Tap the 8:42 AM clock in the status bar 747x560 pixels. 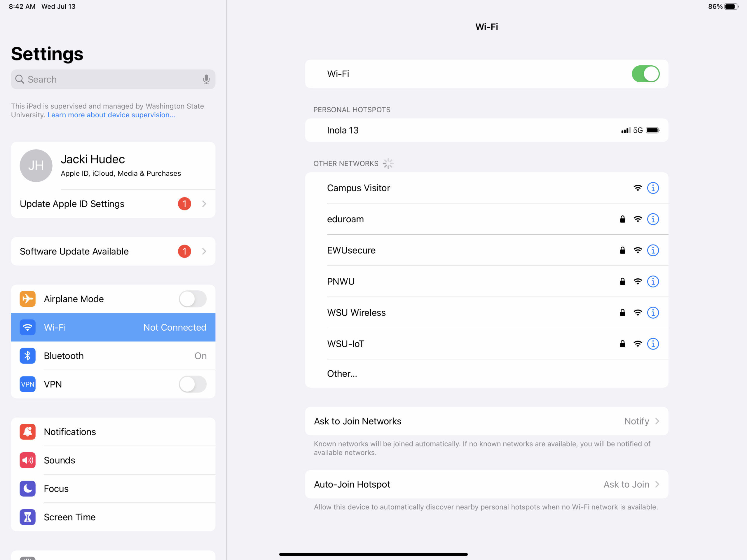tap(22, 6)
